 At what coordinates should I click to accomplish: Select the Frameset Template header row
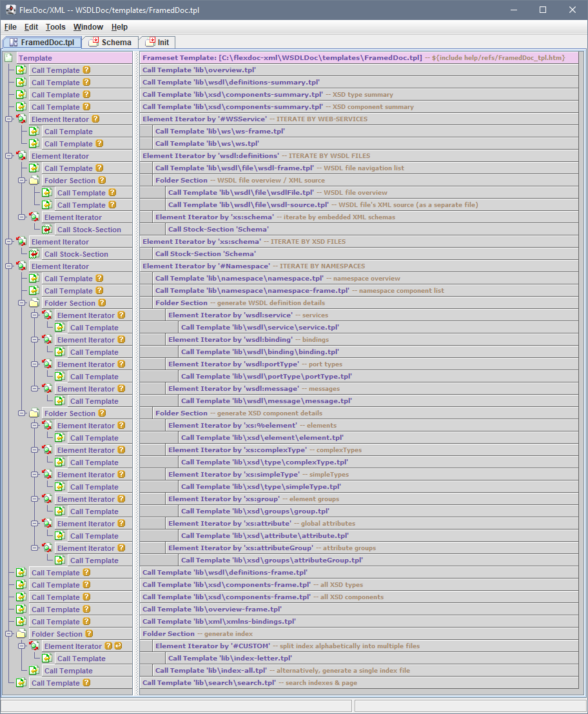click(359, 58)
